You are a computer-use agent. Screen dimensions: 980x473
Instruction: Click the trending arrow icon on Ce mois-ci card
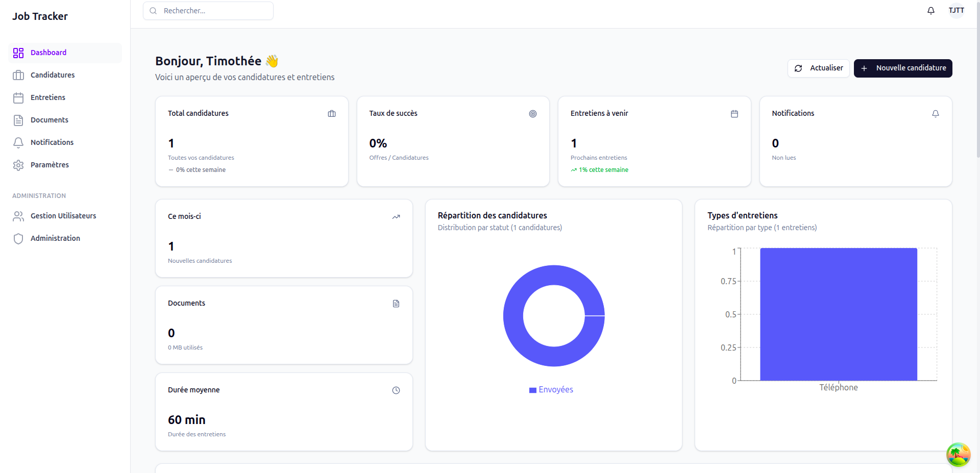click(396, 217)
